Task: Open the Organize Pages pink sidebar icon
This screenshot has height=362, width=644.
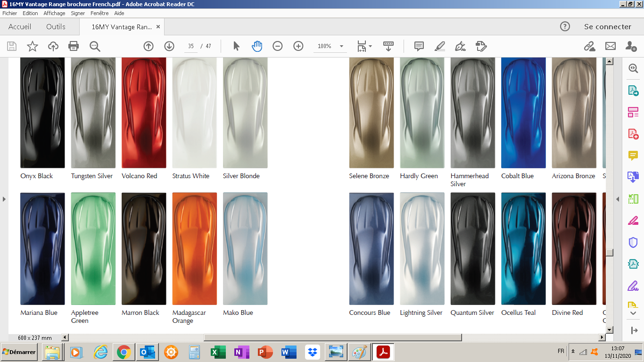Action: 633,112
